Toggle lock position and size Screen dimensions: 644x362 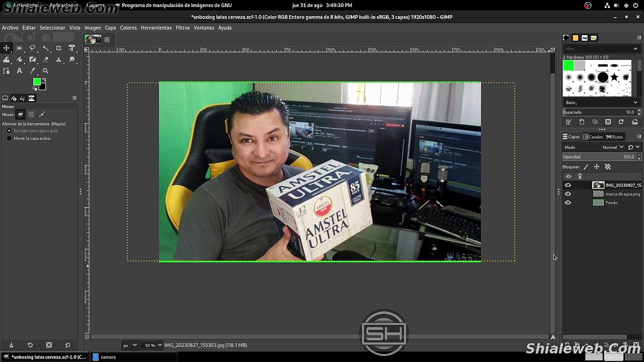coord(597,167)
